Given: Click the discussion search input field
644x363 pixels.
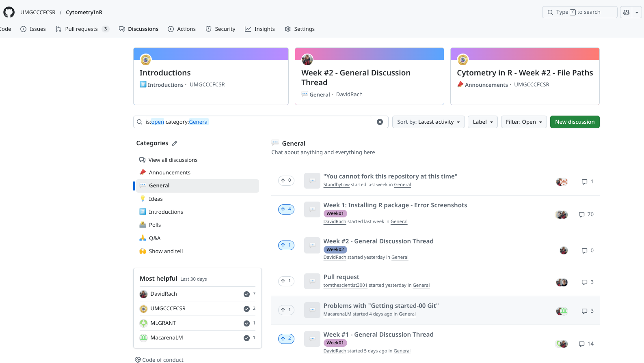Looking at the screenshot, I should [x=260, y=122].
